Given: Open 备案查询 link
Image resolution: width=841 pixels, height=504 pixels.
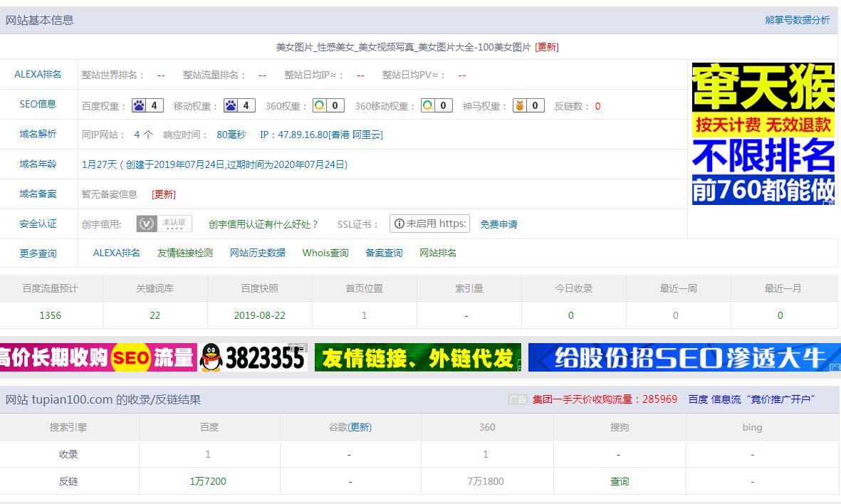Looking at the screenshot, I should tap(384, 253).
